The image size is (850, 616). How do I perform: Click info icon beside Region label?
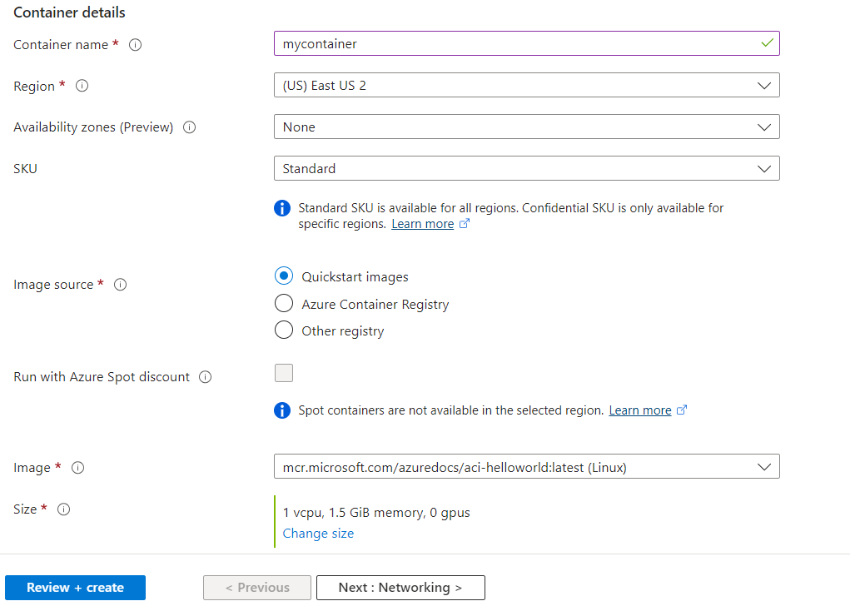click(82, 86)
